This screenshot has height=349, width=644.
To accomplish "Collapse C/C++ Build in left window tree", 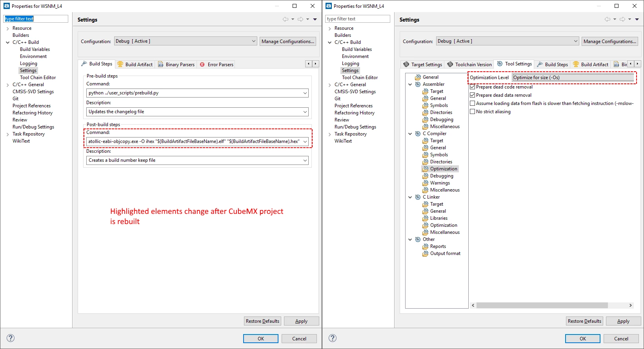I will click(7, 42).
